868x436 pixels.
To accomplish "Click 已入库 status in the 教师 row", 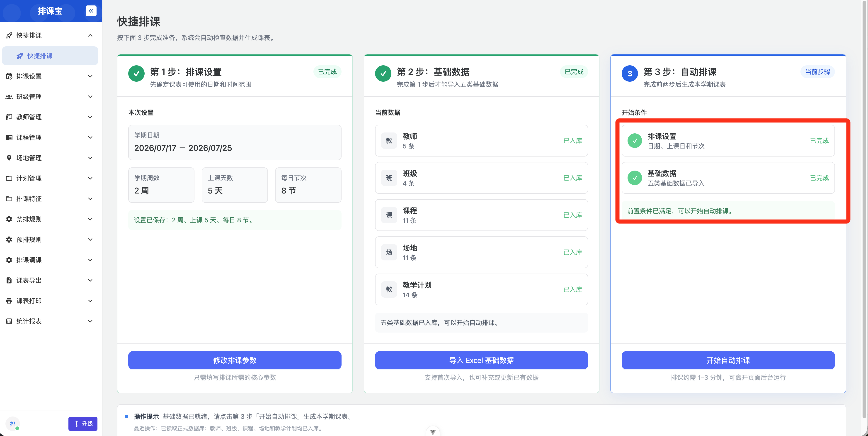I will pos(573,141).
